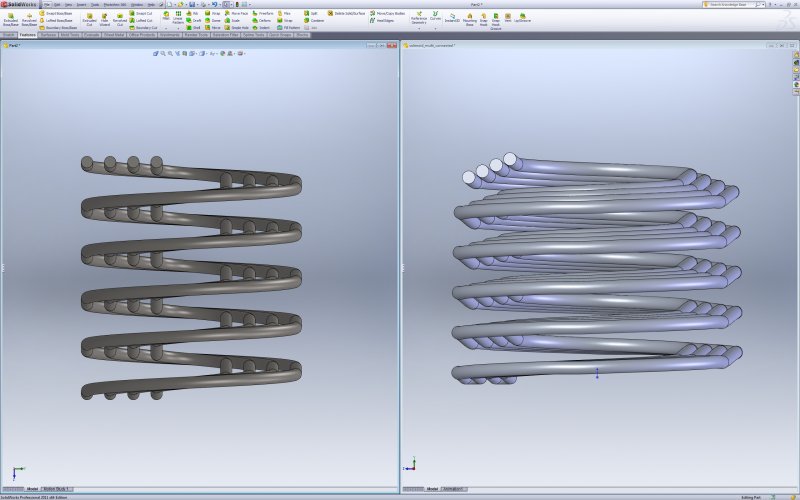Image resolution: width=800 pixels, height=500 pixels.
Task: Expand the Linear Pattern dropdown arrow
Action: pyautogui.click(x=178, y=28)
